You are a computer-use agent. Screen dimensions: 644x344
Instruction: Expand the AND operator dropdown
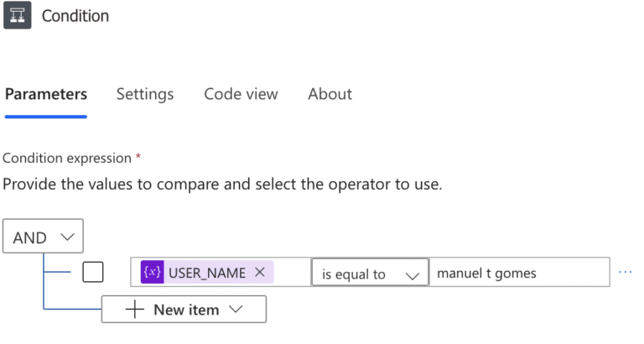click(x=43, y=237)
